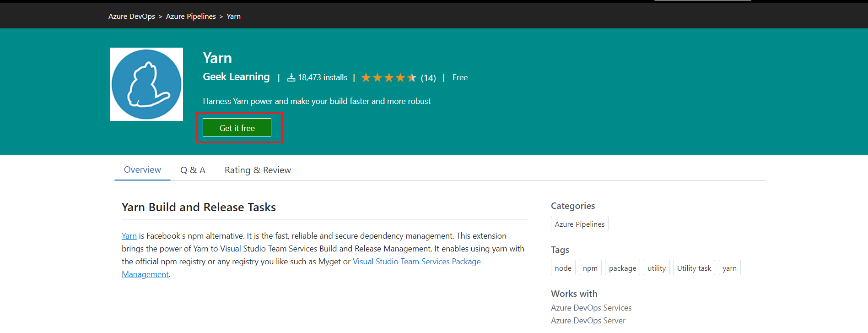Select the node tag

(x=563, y=268)
